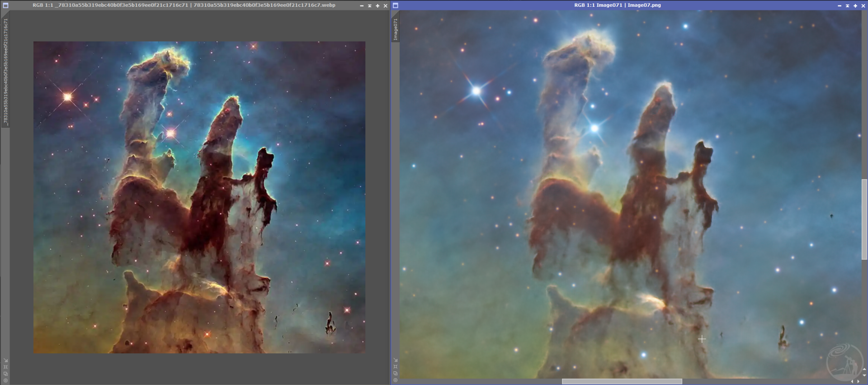Viewport: 868px width, 385px height.
Task: Click the fit view icon in the Image071 window
Action: pyautogui.click(x=396, y=367)
